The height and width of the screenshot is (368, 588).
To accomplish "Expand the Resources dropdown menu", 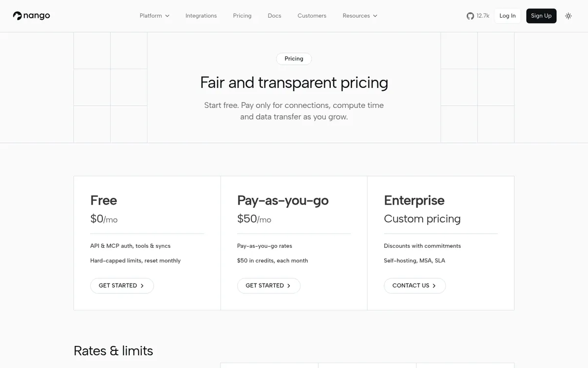I will coord(360,16).
